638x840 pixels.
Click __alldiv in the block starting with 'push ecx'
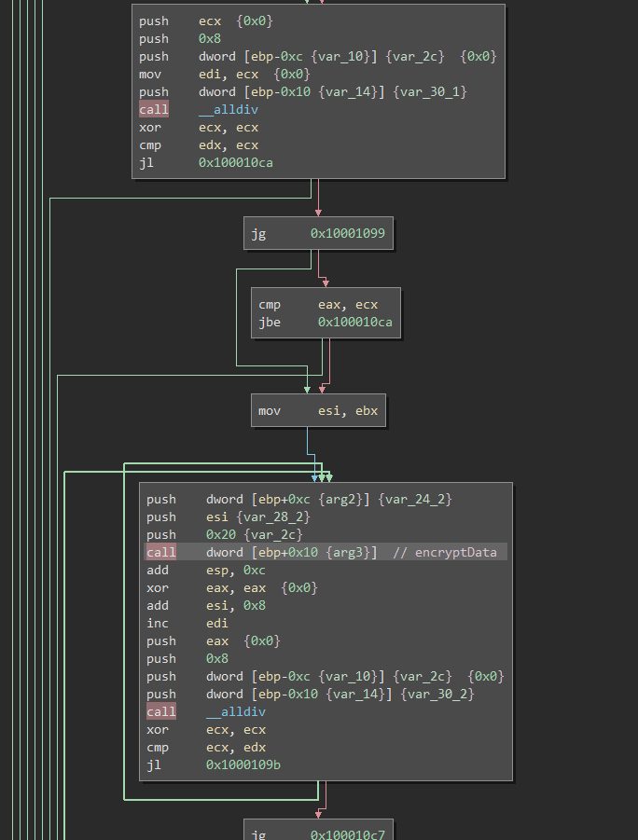pyautogui.click(x=229, y=109)
